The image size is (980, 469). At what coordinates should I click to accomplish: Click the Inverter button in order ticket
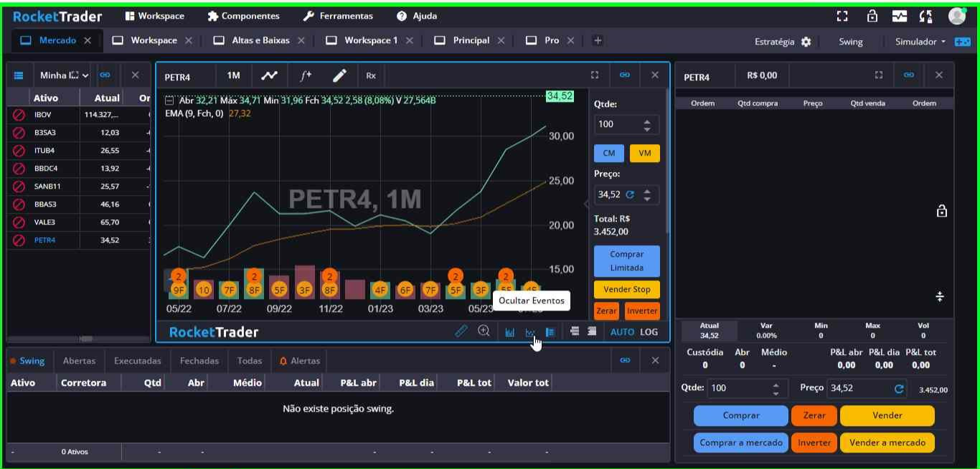pos(814,442)
